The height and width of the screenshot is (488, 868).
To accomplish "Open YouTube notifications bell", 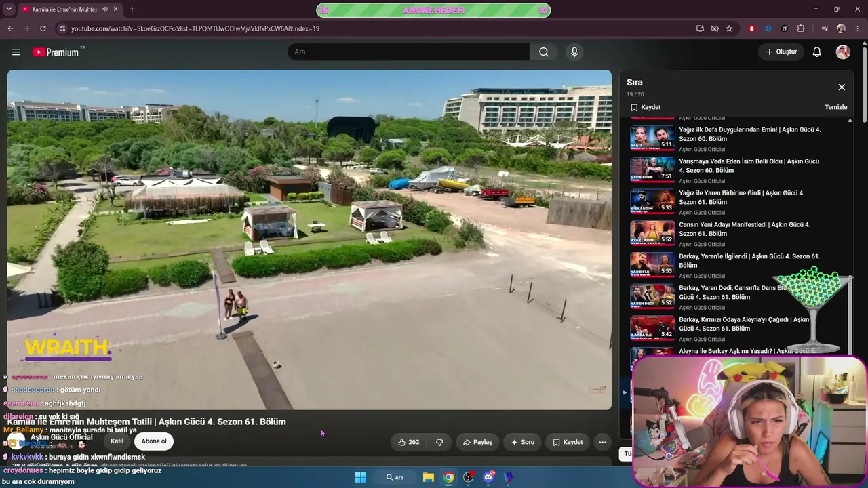I will (x=817, y=52).
